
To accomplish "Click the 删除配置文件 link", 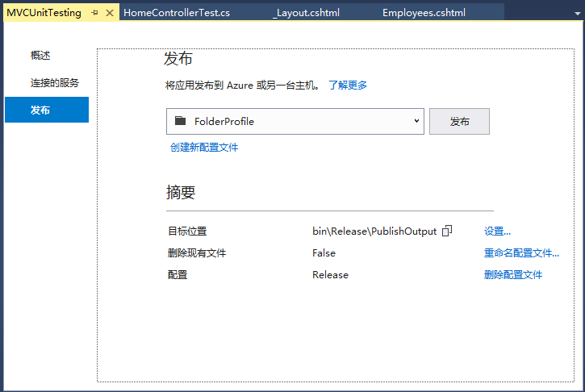I will click(x=513, y=274).
